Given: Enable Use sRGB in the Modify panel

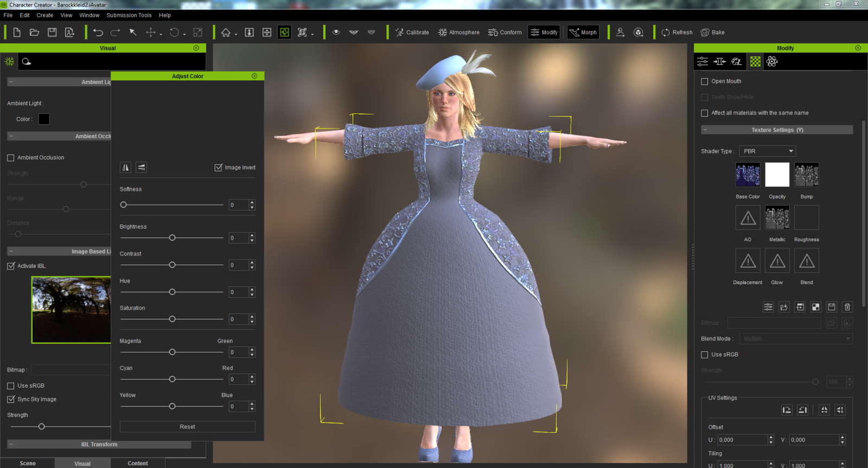Looking at the screenshot, I should (x=705, y=355).
